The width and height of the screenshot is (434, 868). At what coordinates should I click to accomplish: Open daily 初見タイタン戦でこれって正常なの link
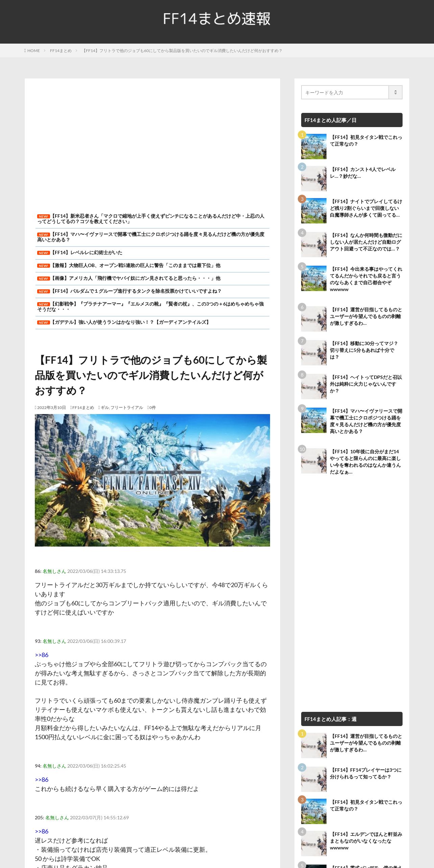366,141
